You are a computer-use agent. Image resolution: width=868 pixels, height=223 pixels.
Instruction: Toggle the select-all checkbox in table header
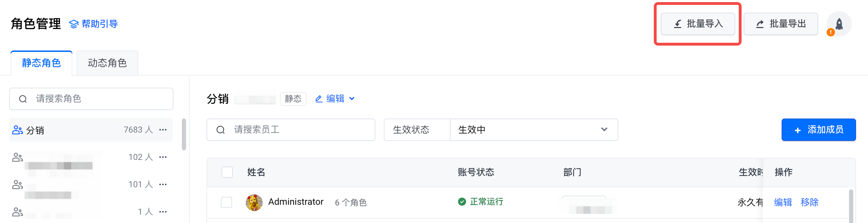pos(227,172)
